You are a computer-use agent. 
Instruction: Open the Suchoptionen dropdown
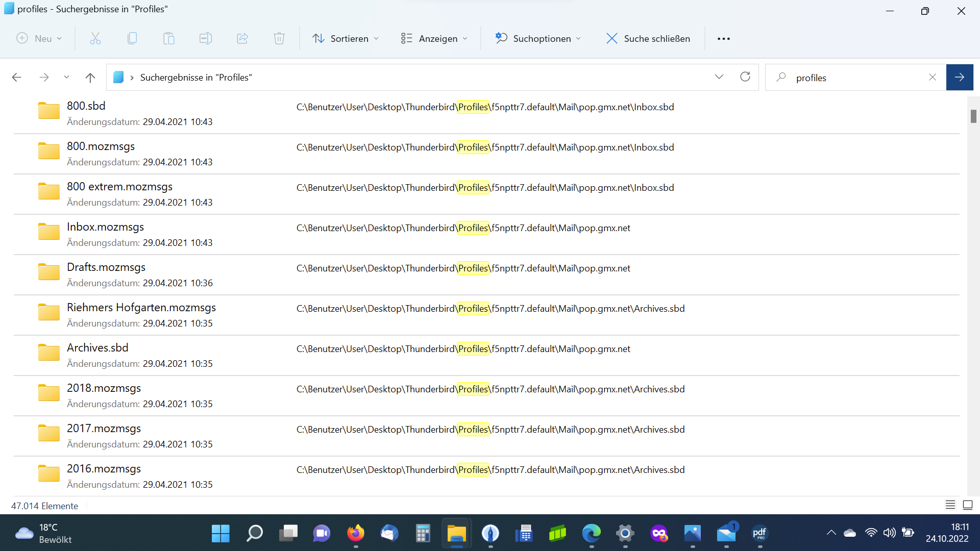[x=538, y=38]
